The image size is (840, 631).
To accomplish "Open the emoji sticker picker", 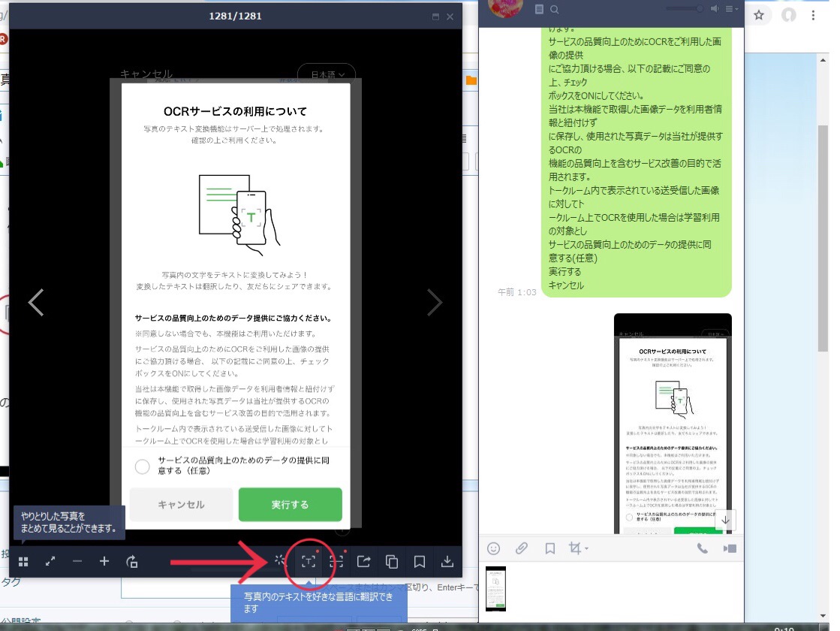I will (493, 548).
